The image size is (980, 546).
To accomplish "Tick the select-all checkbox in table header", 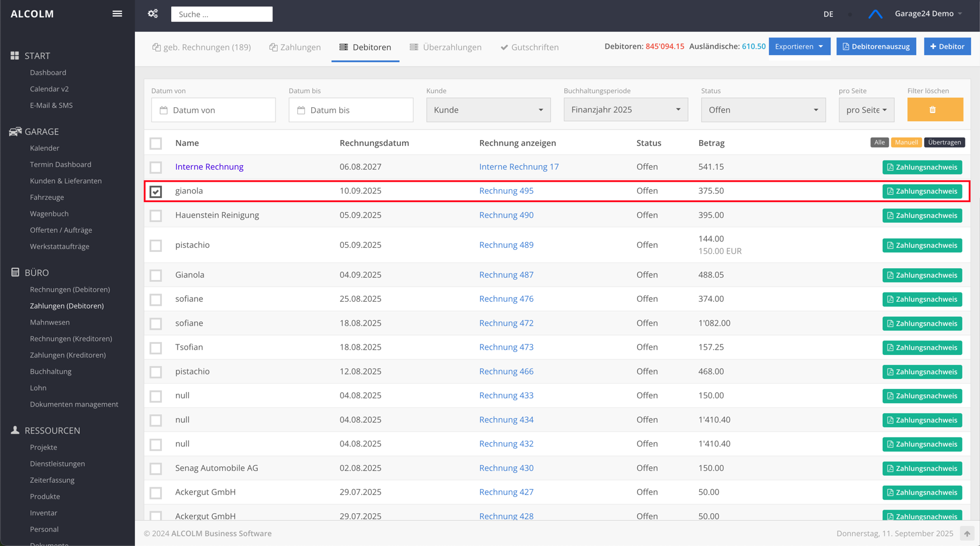I will click(x=156, y=144).
